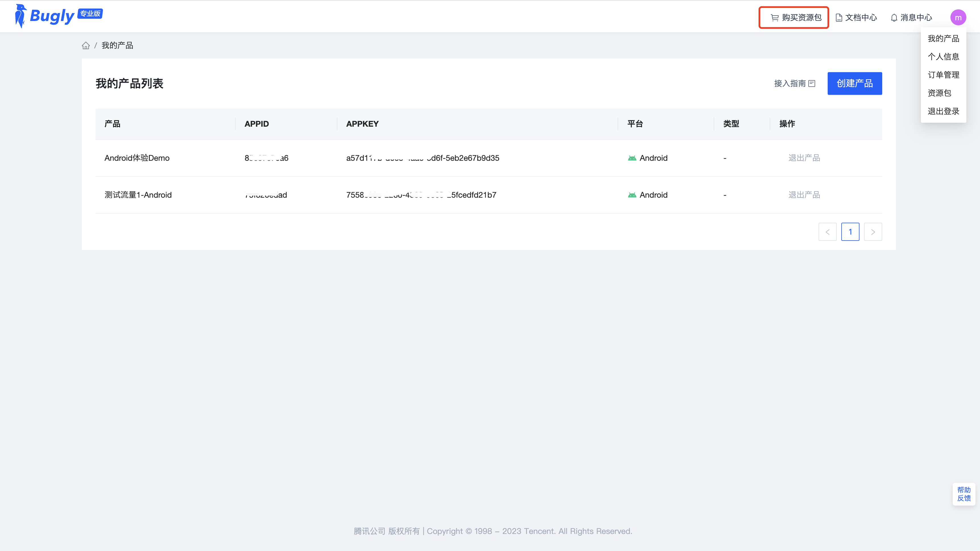Go to next page arrow
980x551 pixels.
873,232
